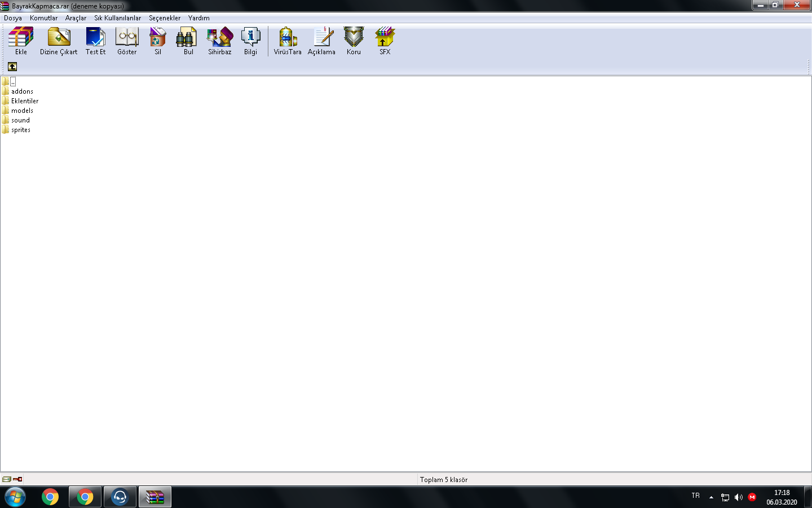Click the red M tray icon

[752, 497]
